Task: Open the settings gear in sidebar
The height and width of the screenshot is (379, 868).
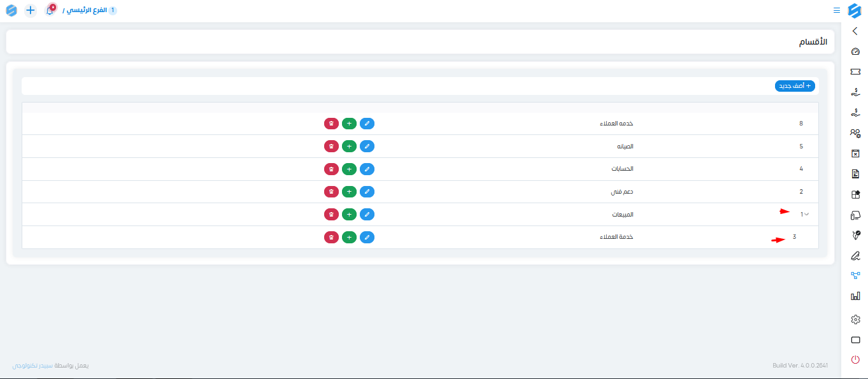Action: coord(855,319)
